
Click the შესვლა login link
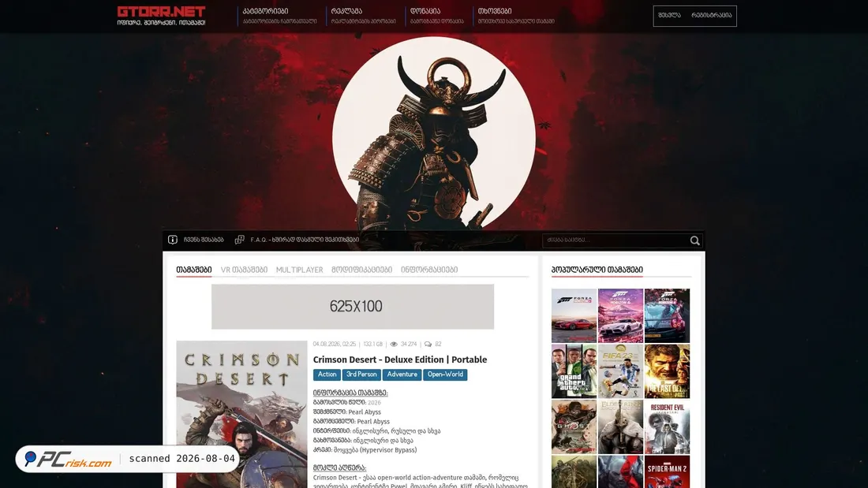[669, 16]
